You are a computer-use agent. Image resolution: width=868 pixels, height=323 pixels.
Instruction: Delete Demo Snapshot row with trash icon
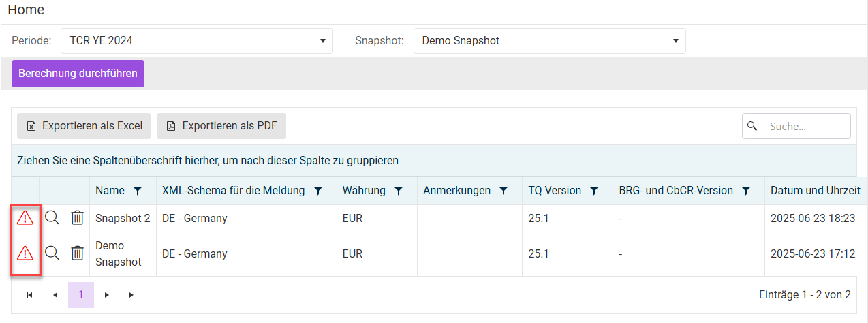[78, 253]
